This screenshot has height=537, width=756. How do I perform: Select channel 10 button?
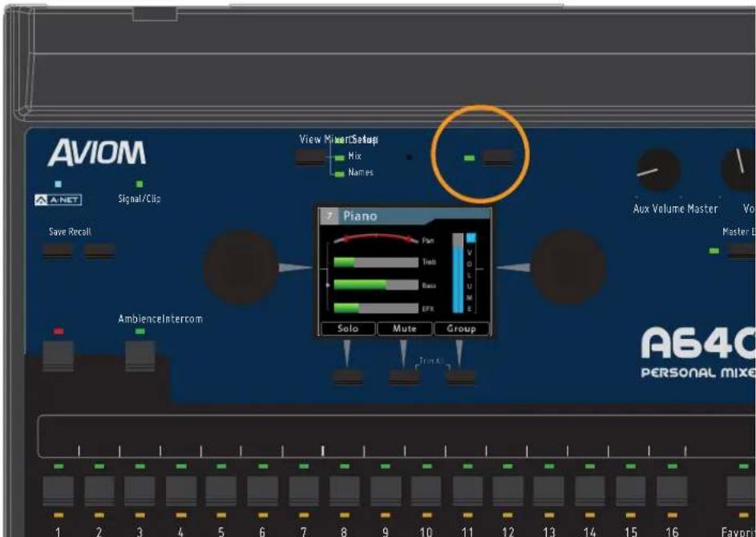pos(427,491)
